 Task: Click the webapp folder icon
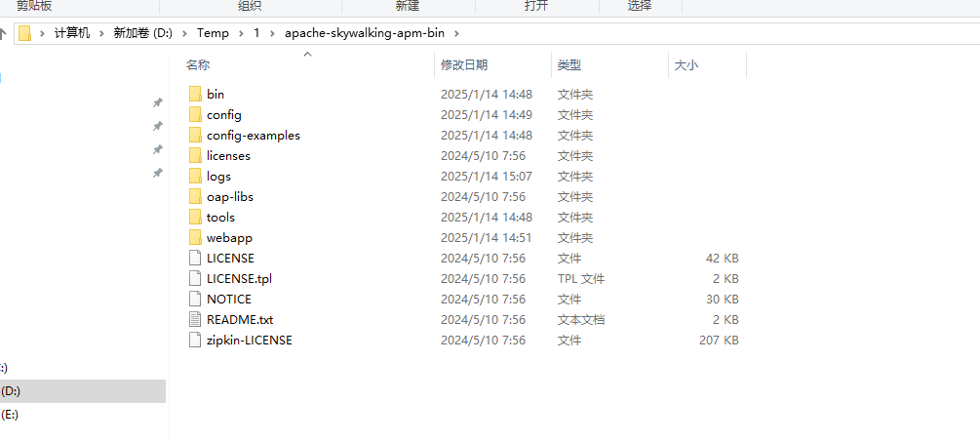(x=195, y=238)
